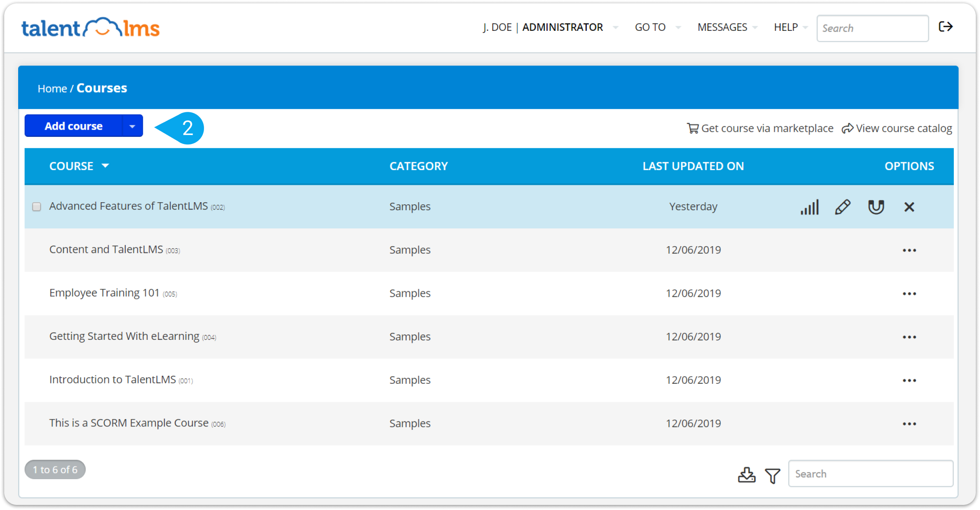The height and width of the screenshot is (510, 980).
Task: Click Samples category in Employee Training 101 row
Action: (410, 293)
